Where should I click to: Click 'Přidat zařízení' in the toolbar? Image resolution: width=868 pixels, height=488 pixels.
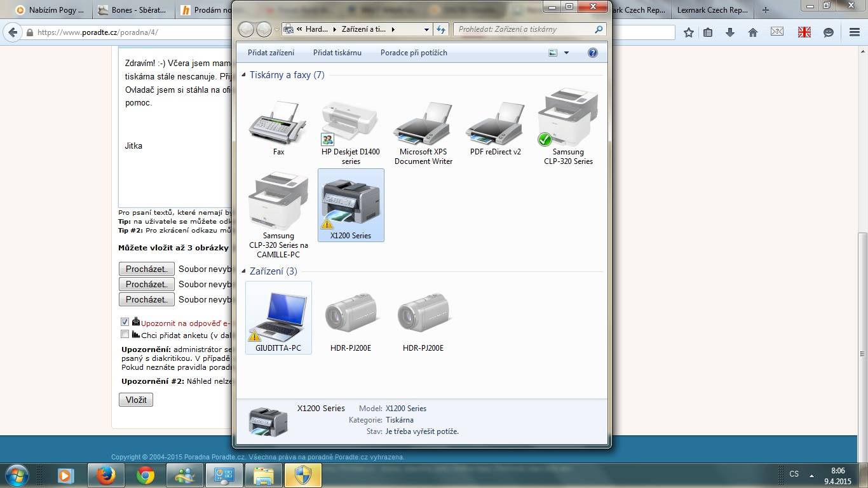click(x=271, y=53)
